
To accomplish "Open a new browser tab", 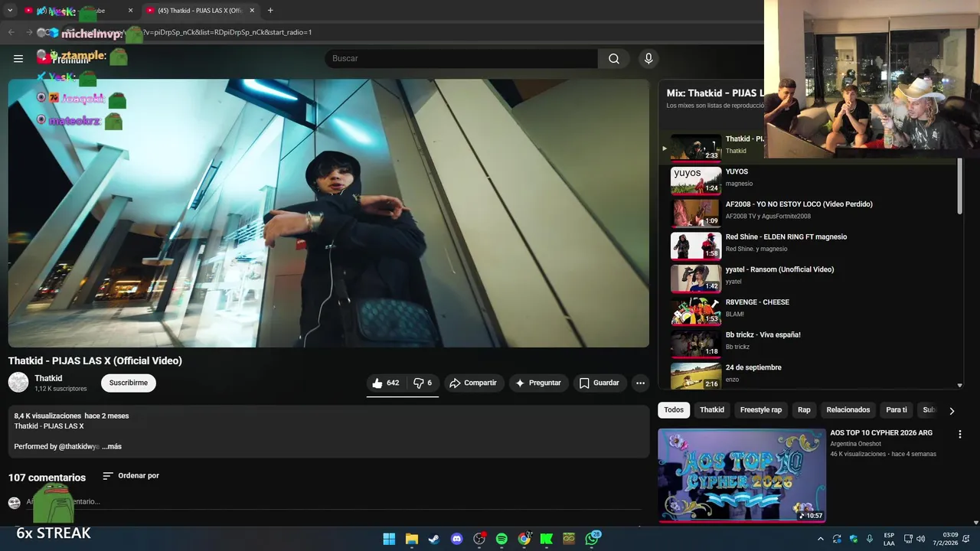I will [x=270, y=11].
